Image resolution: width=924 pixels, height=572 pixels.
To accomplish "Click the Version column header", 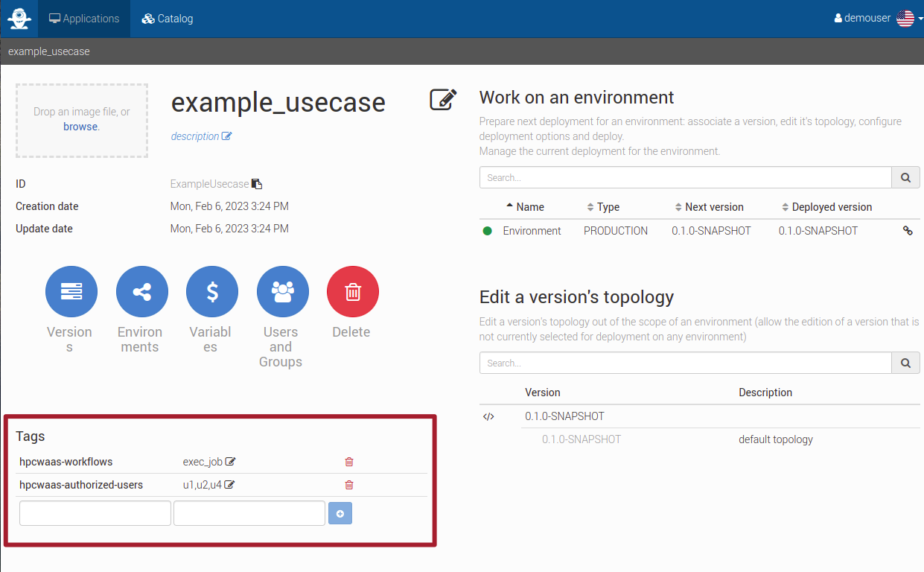I will [543, 393].
